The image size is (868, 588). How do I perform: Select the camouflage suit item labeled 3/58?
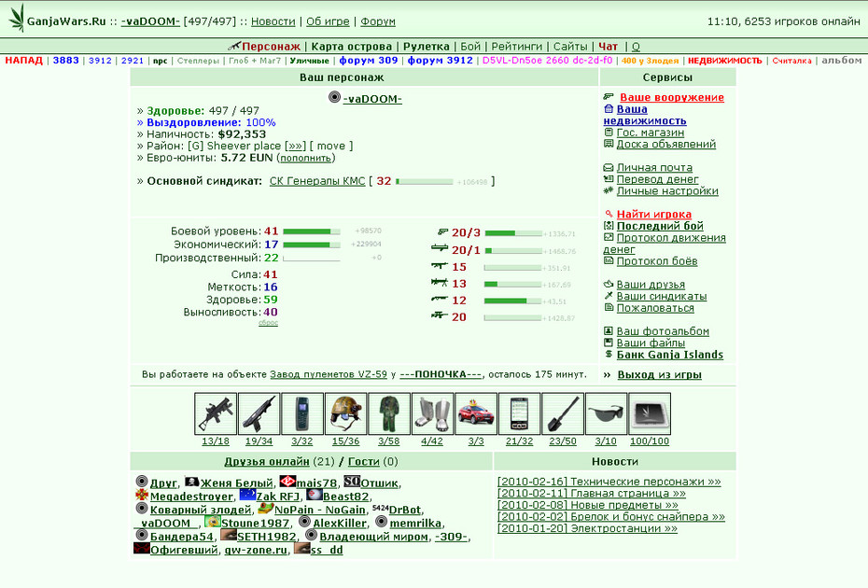click(388, 413)
